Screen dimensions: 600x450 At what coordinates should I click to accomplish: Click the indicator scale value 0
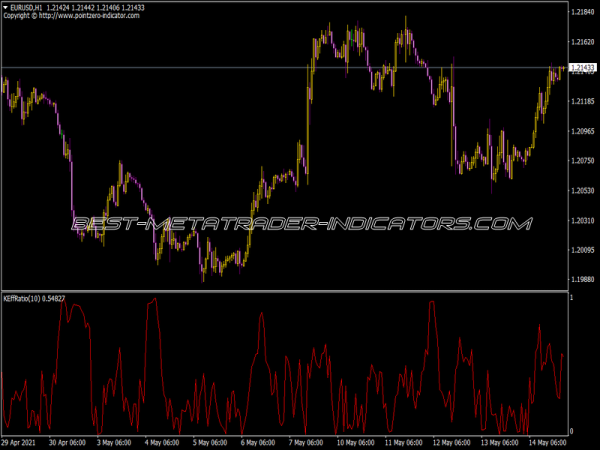click(571, 430)
